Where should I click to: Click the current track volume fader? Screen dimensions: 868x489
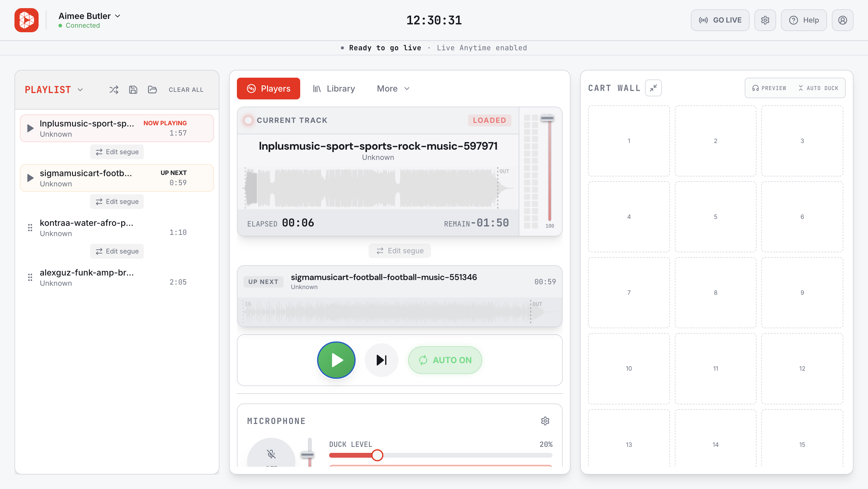(x=547, y=118)
